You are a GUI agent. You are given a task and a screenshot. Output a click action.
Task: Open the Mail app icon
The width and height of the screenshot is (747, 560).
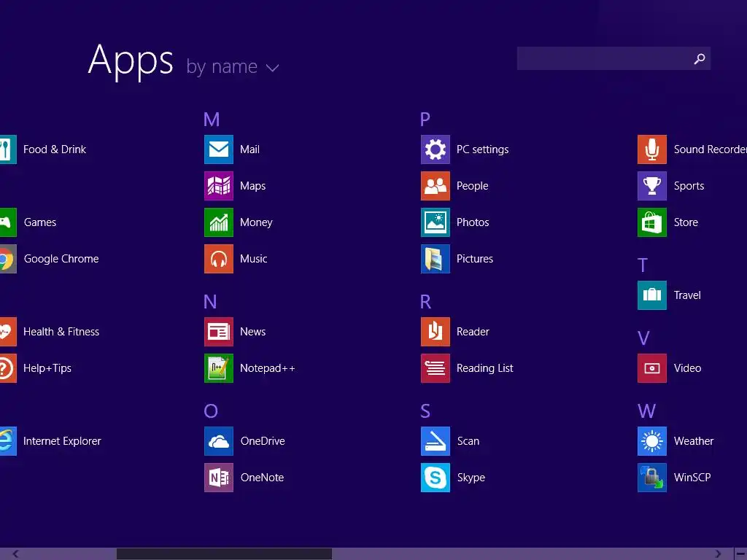pyautogui.click(x=219, y=149)
